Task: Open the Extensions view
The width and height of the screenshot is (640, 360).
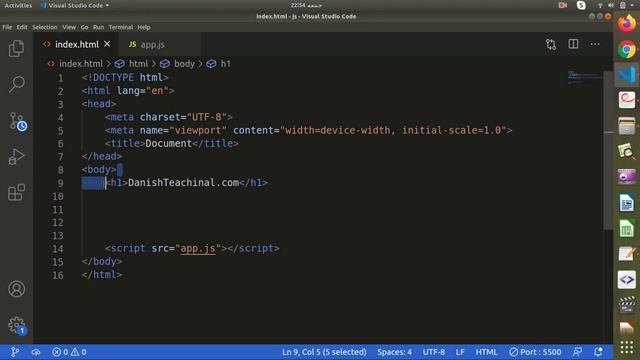Action: point(16,192)
